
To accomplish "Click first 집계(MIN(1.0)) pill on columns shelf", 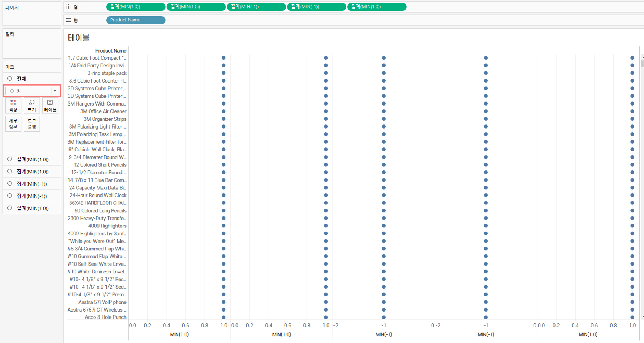I will [135, 7].
